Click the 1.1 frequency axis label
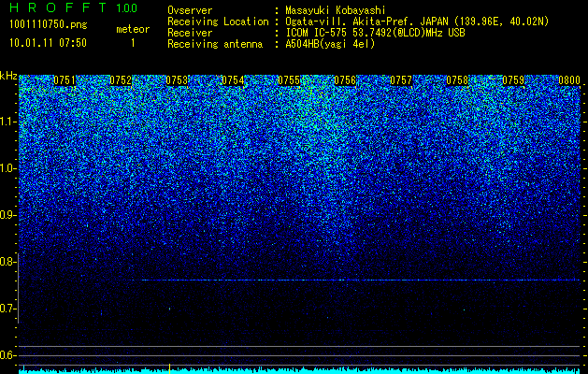Image resolution: width=588 pixels, height=374 pixels. click(7, 122)
